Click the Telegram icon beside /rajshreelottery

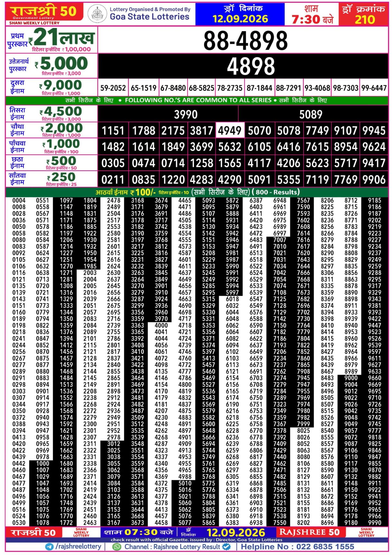(x=49, y=547)
